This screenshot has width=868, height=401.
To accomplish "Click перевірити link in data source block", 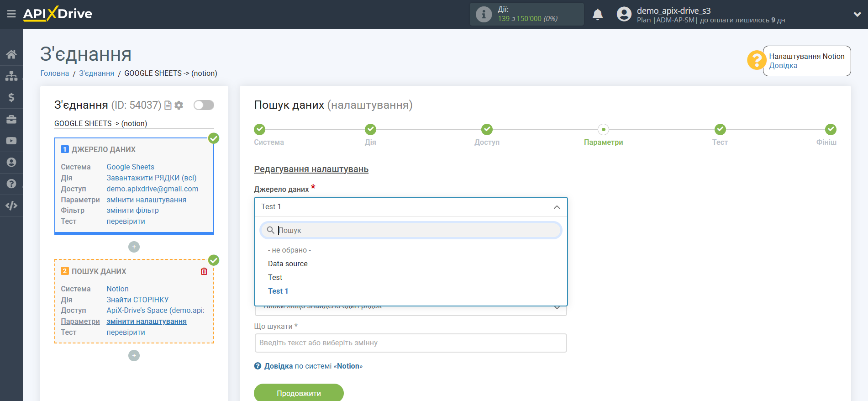I will click(126, 222).
